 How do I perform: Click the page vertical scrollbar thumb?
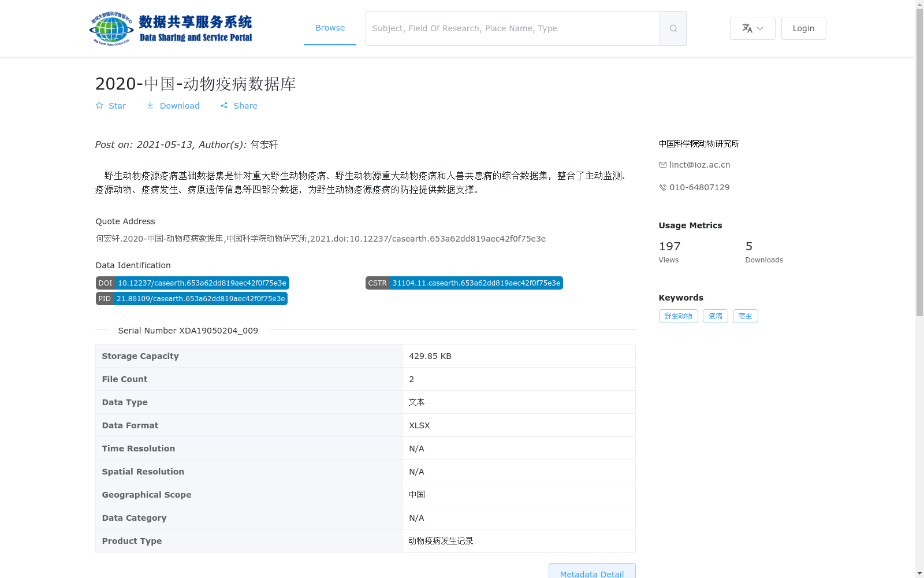click(x=919, y=162)
